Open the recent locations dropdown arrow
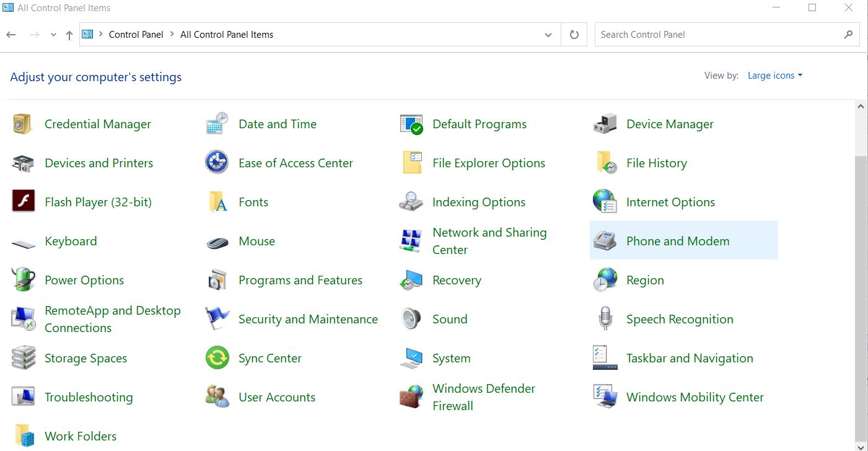868x451 pixels. (53, 35)
